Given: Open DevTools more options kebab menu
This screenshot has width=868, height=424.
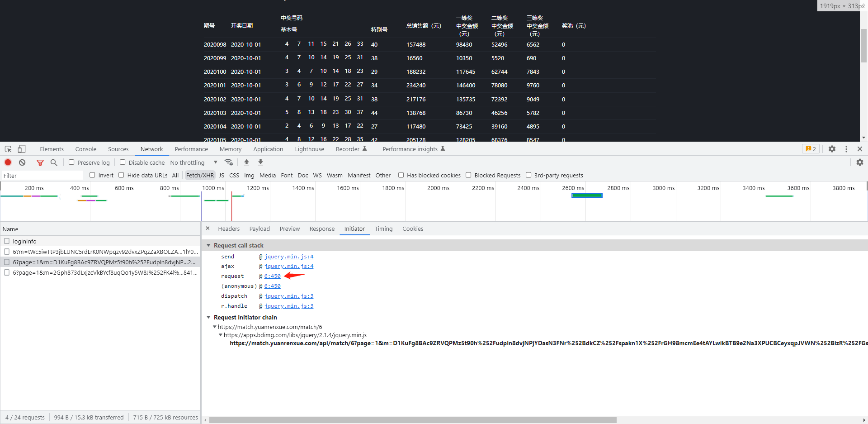Looking at the screenshot, I should 846,149.
